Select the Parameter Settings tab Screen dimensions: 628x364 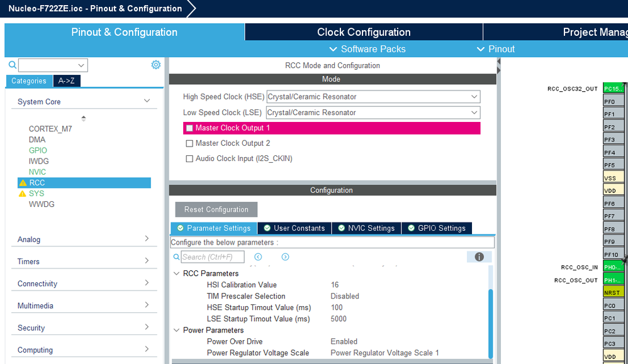pos(214,228)
